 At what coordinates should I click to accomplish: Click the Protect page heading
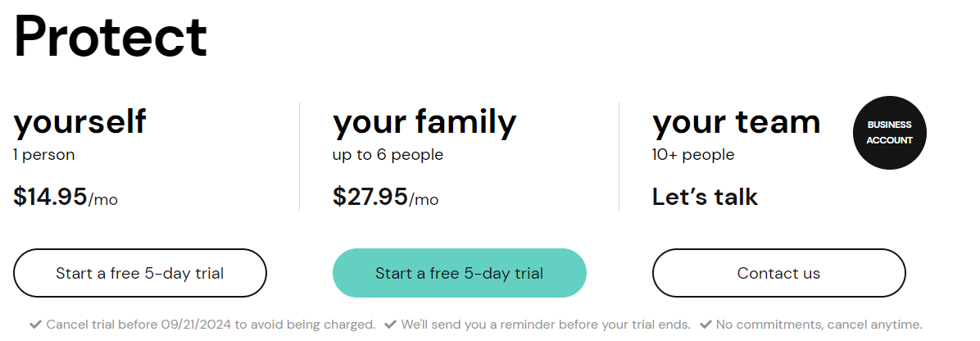pos(111,36)
